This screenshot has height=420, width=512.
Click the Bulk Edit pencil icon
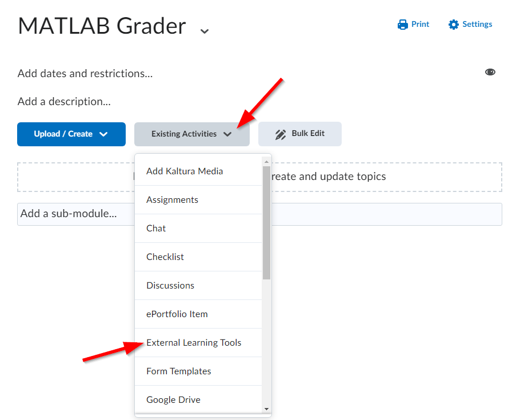[281, 134]
